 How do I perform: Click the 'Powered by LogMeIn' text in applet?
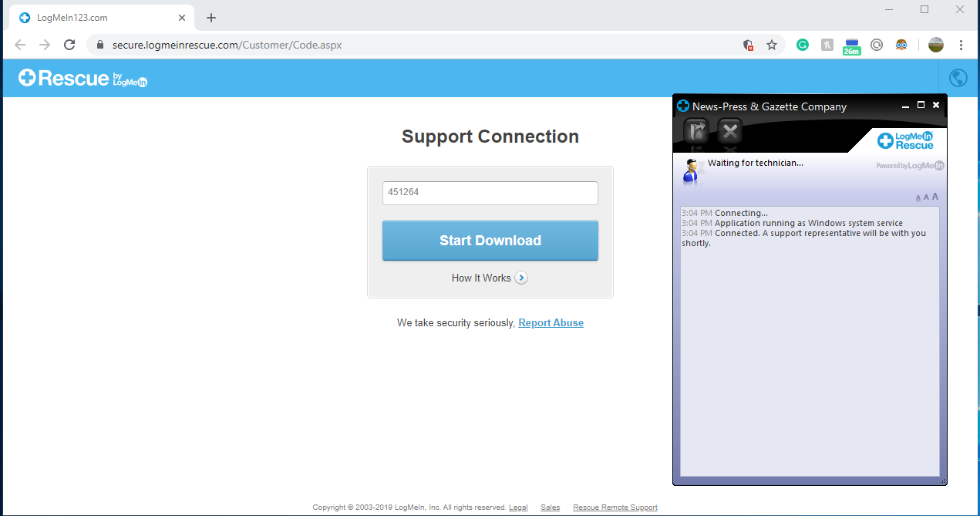tap(910, 166)
